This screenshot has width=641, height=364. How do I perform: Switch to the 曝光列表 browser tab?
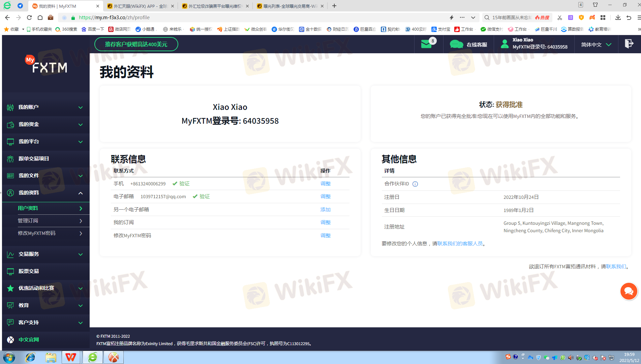(290, 6)
